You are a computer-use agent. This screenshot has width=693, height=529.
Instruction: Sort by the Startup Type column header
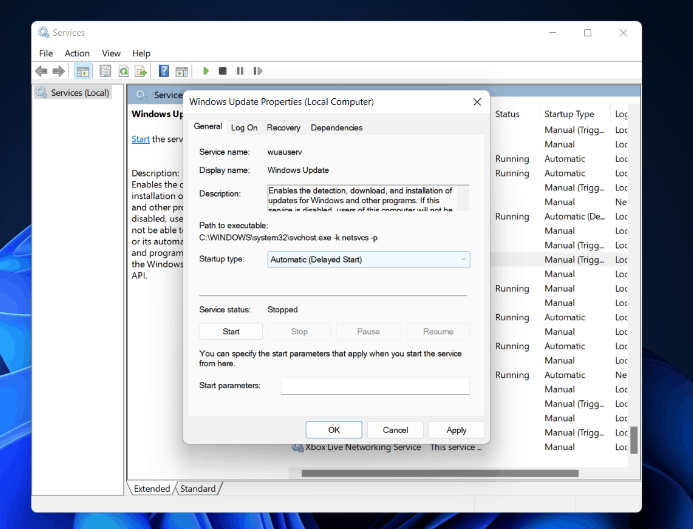(569, 114)
